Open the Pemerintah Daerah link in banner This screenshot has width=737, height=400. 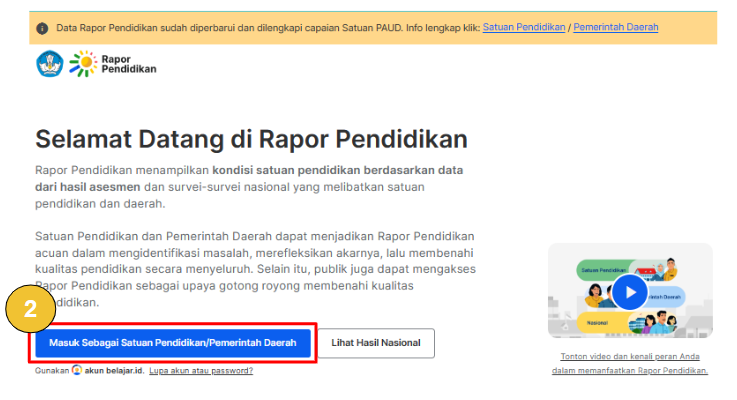tap(616, 27)
